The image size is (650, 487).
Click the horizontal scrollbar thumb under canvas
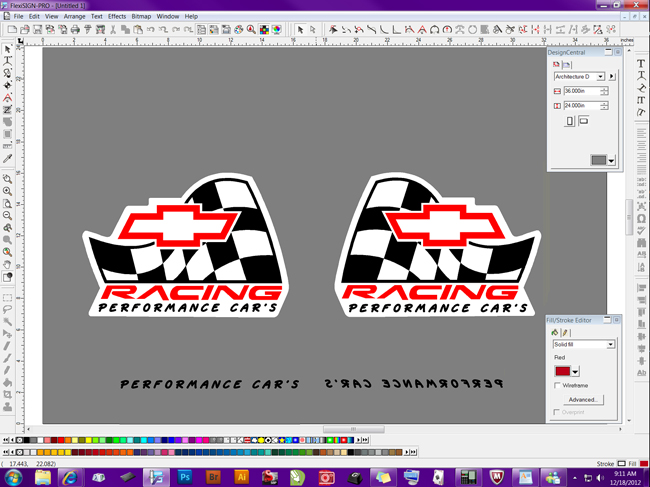tap(354, 429)
